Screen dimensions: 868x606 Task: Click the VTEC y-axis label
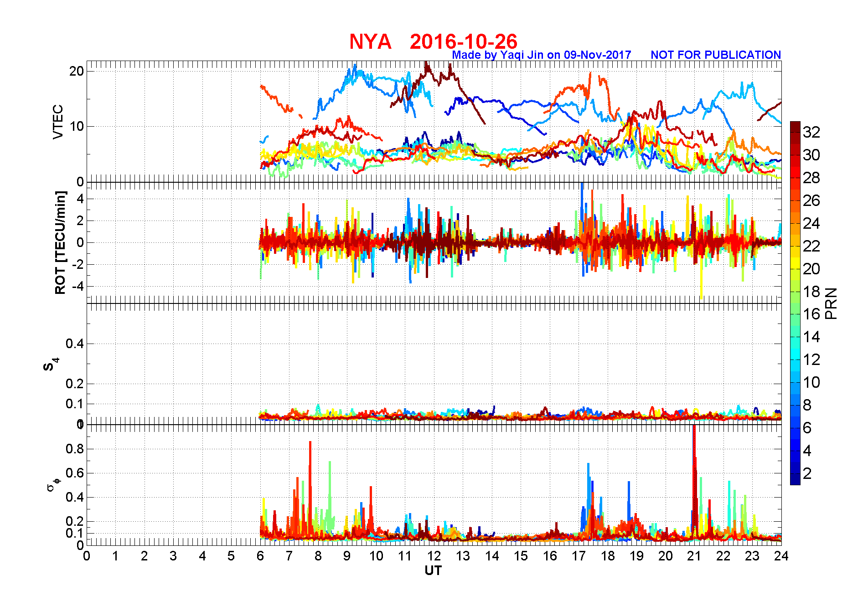[58, 122]
